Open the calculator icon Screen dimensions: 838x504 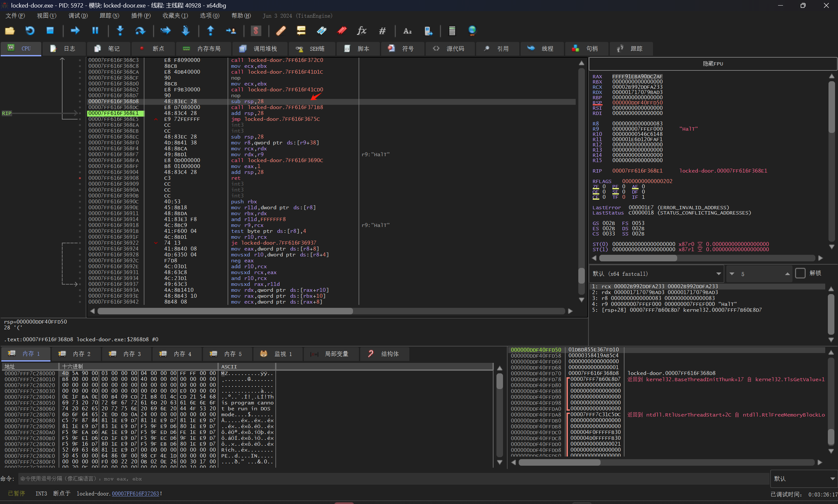452,31
